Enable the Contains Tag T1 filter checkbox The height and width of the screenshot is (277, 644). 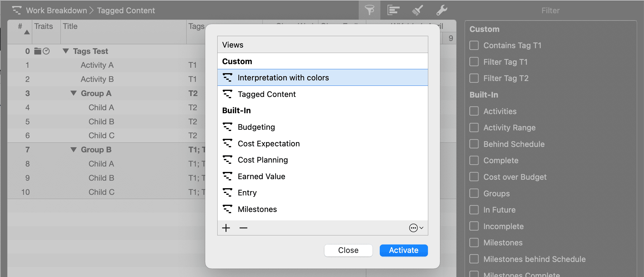[474, 45]
